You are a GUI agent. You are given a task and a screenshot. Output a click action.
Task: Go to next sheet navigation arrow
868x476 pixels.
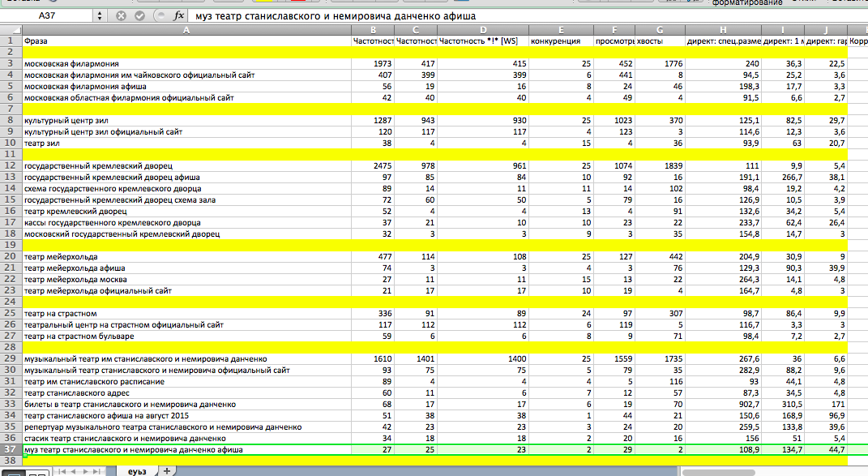pos(85,472)
